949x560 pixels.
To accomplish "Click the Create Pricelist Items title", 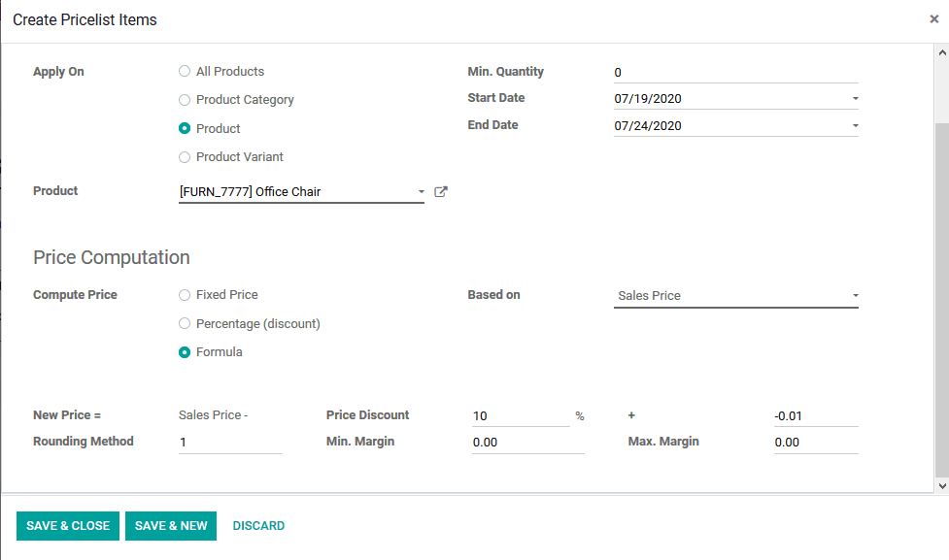I will point(85,20).
